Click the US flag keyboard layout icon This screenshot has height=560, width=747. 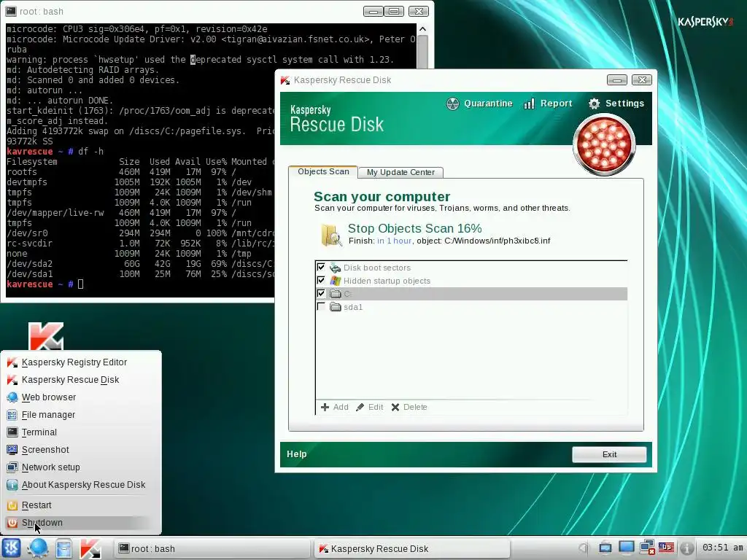[667, 548]
